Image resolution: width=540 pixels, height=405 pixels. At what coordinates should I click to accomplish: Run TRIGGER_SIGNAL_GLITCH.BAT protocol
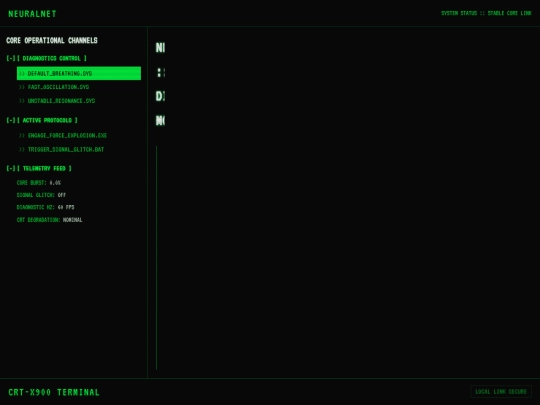(79, 149)
